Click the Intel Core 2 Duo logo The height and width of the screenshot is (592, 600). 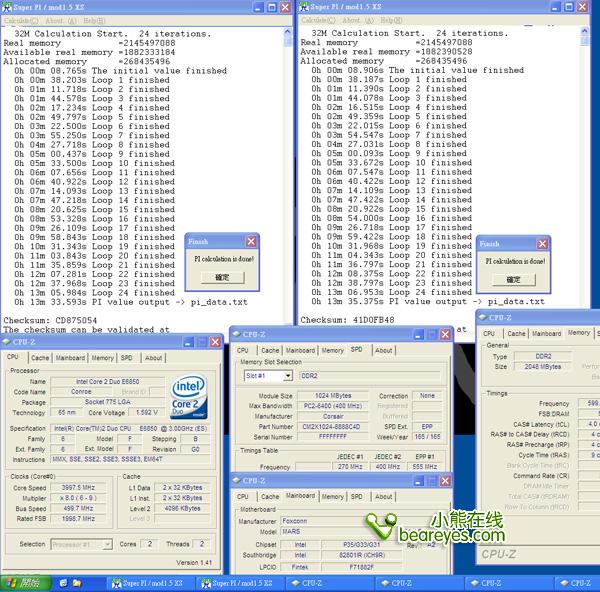[189, 396]
